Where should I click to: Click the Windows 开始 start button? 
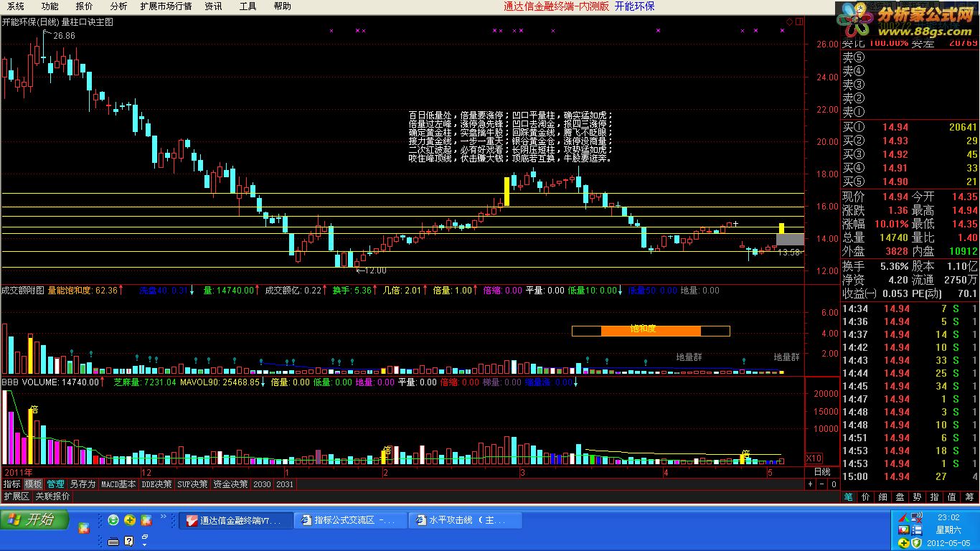[x=35, y=519]
